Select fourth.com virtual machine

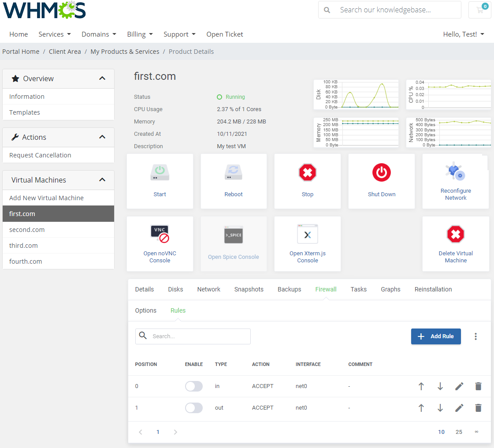click(x=58, y=261)
